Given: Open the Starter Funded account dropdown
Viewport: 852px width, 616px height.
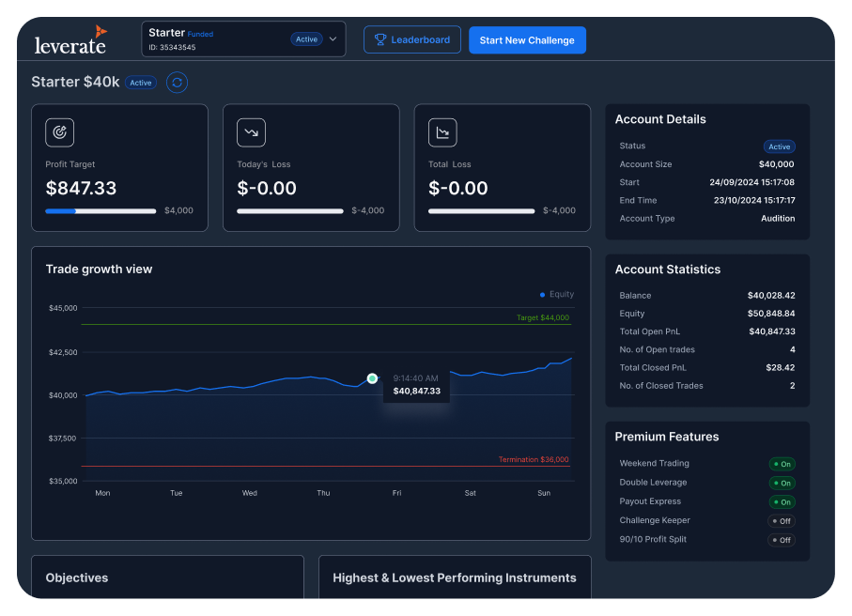Looking at the screenshot, I should [216, 39].
